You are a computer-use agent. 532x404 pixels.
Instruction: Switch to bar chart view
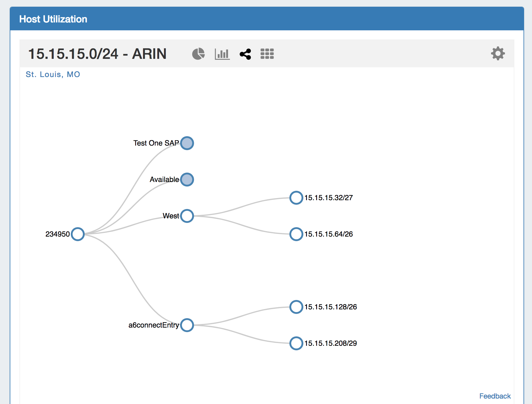[222, 54]
